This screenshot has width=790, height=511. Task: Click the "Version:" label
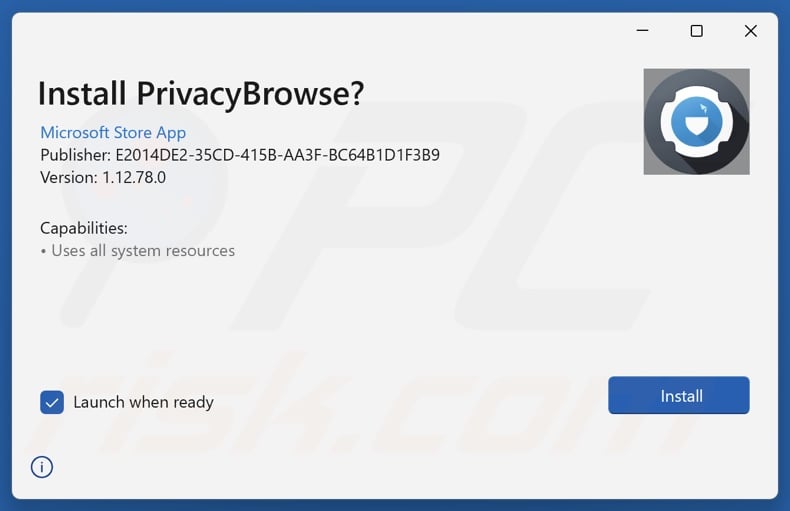click(x=69, y=177)
